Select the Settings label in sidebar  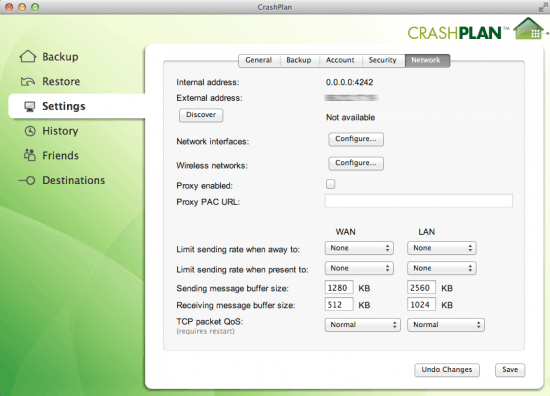coord(64,106)
